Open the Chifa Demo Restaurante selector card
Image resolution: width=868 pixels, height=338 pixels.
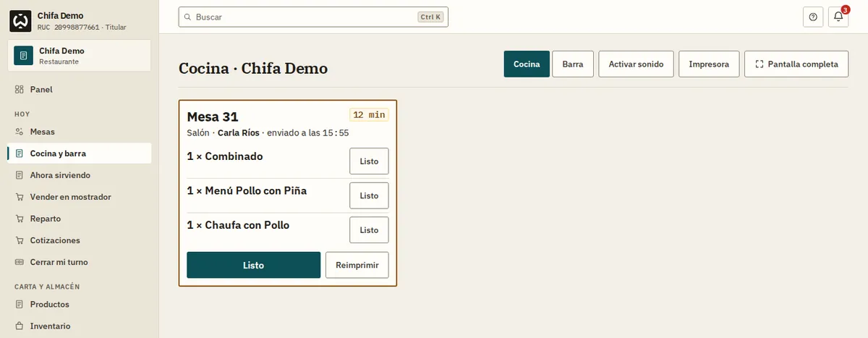coord(79,56)
